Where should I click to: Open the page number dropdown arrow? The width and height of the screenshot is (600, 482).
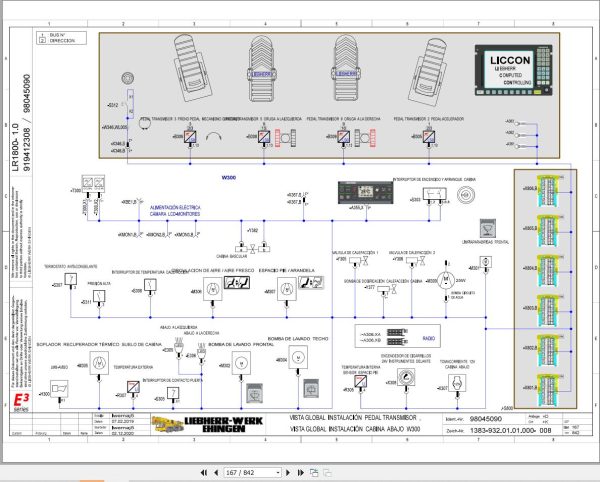point(278,473)
